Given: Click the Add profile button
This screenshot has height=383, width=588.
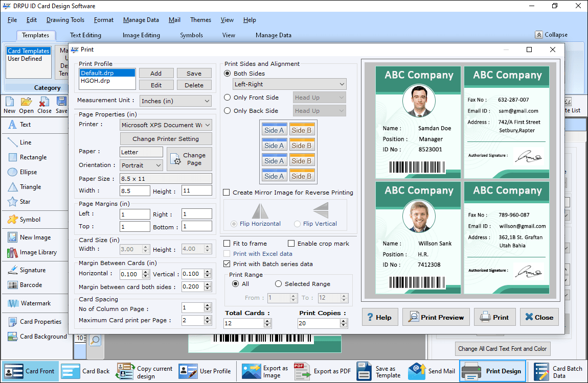Looking at the screenshot, I should (156, 74).
